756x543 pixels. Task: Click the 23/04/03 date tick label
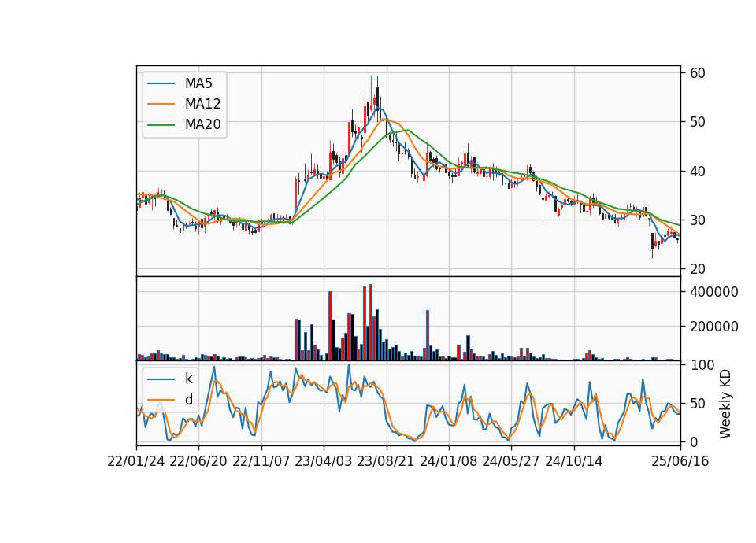click(324, 461)
